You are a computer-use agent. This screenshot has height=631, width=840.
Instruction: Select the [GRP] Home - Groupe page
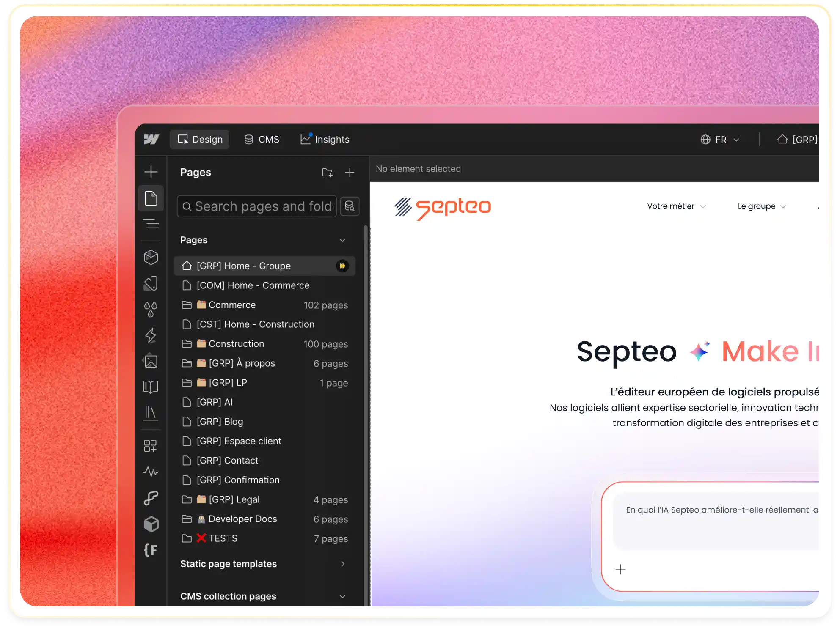click(x=264, y=266)
